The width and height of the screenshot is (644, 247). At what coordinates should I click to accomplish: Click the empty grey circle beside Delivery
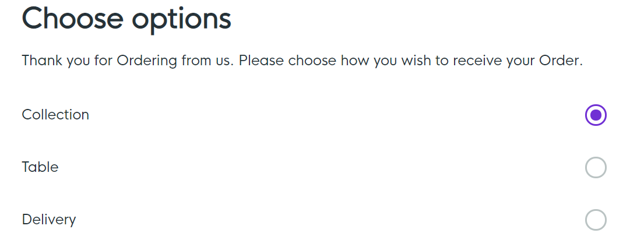[x=596, y=220]
